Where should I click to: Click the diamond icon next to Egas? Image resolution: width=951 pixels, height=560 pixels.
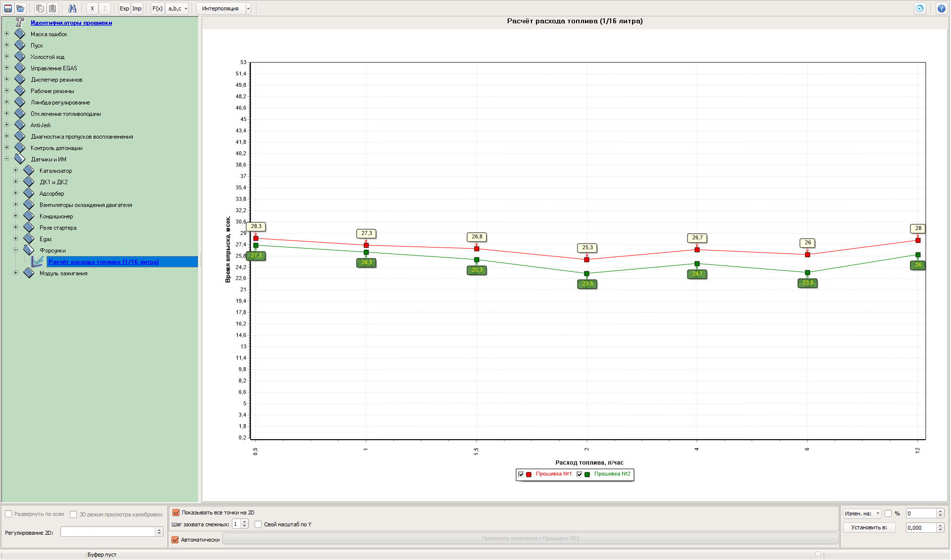point(29,239)
